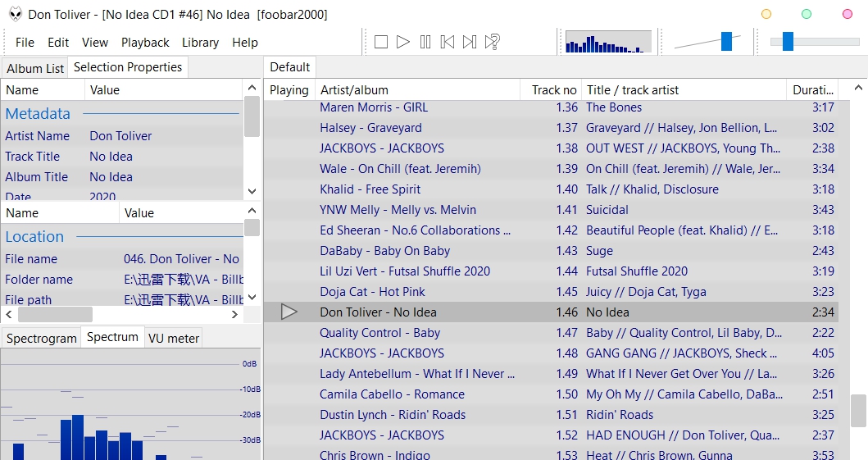Select YNW Melly Suicidal track row
The height and width of the screenshot is (460, 868).
(551, 210)
